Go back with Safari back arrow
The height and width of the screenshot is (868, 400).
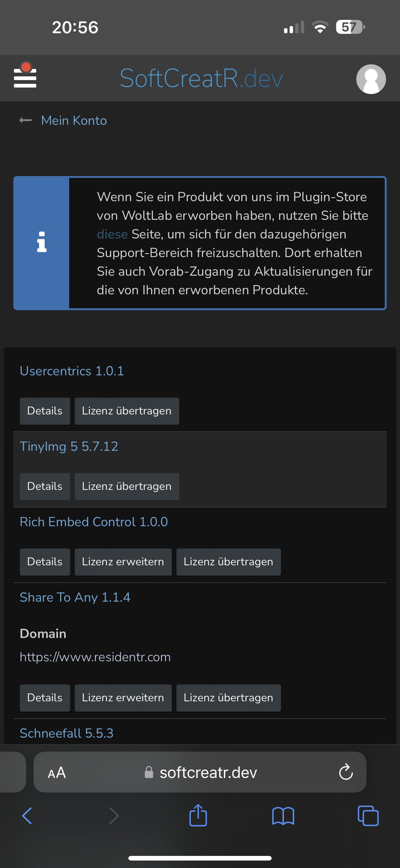click(x=27, y=816)
